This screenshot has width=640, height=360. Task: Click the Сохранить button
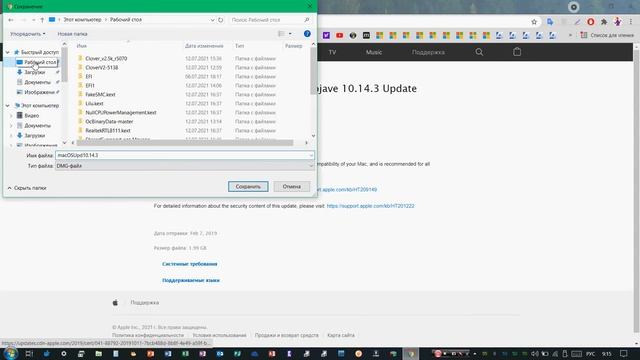[248, 187]
